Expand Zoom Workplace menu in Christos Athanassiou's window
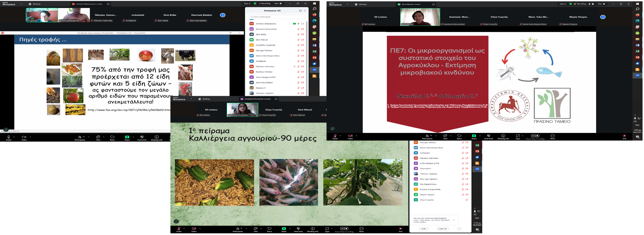The width and height of the screenshot is (644, 235). coord(21,4)
